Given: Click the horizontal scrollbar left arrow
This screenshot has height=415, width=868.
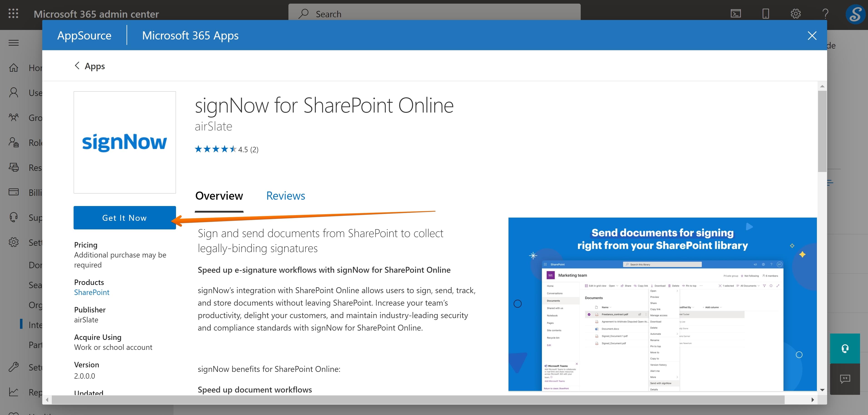Looking at the screenshot, I should [x=47, y=400].
